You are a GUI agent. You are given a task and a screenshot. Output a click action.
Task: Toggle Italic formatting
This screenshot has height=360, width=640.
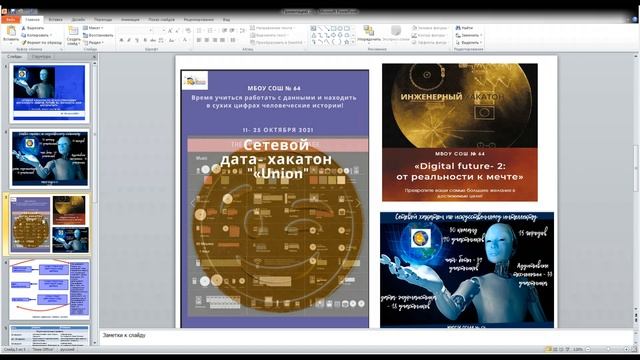[129, 40]
